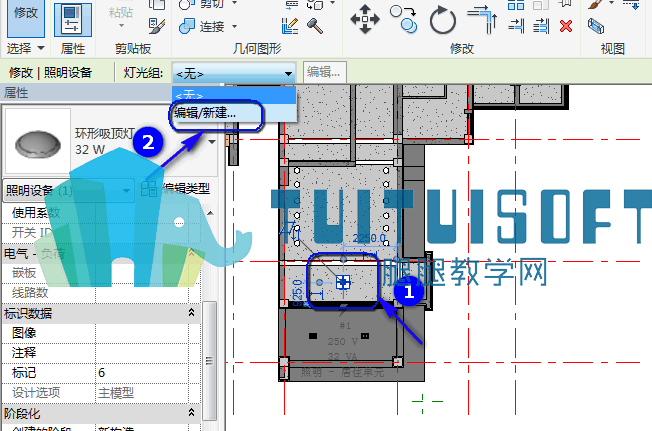652x431 pixels.
Task: Open the 照明设备 (1) filter dropdown
Action: [x=68, y=190]
